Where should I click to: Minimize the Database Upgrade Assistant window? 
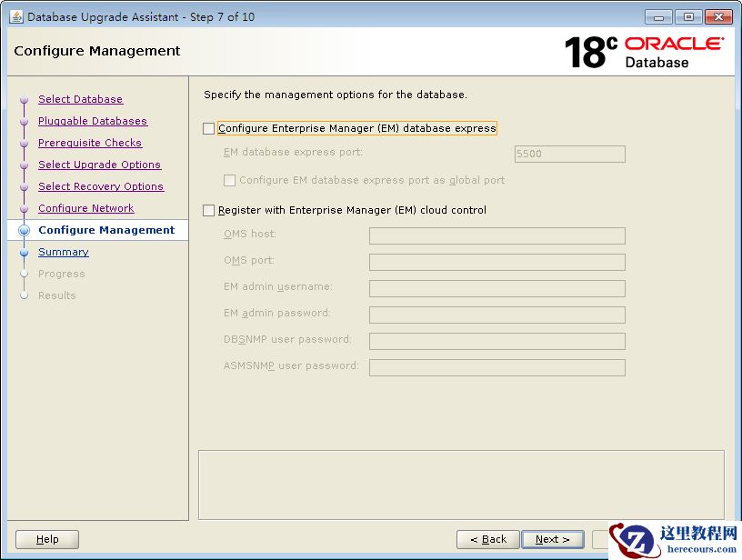(658, 17)
